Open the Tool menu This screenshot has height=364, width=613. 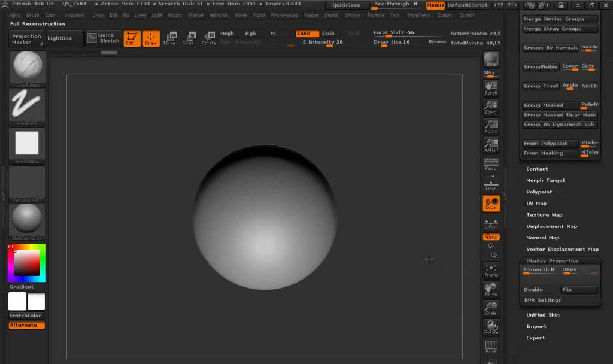[394, 15]
